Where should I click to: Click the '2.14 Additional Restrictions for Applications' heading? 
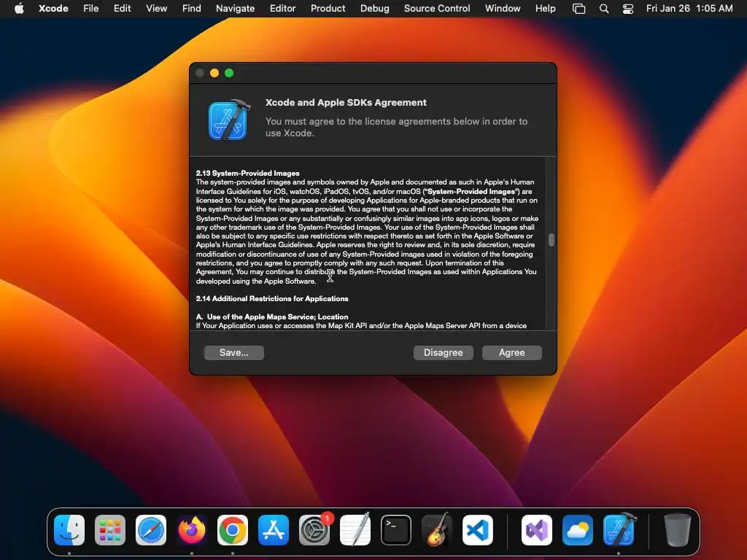tap(272, 298)
